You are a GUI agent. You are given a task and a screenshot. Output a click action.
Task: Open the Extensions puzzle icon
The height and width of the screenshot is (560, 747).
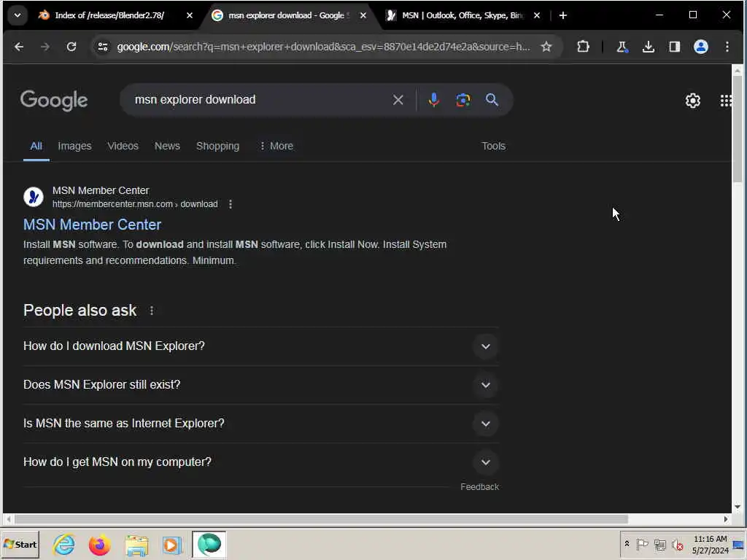tap(583, 47)
